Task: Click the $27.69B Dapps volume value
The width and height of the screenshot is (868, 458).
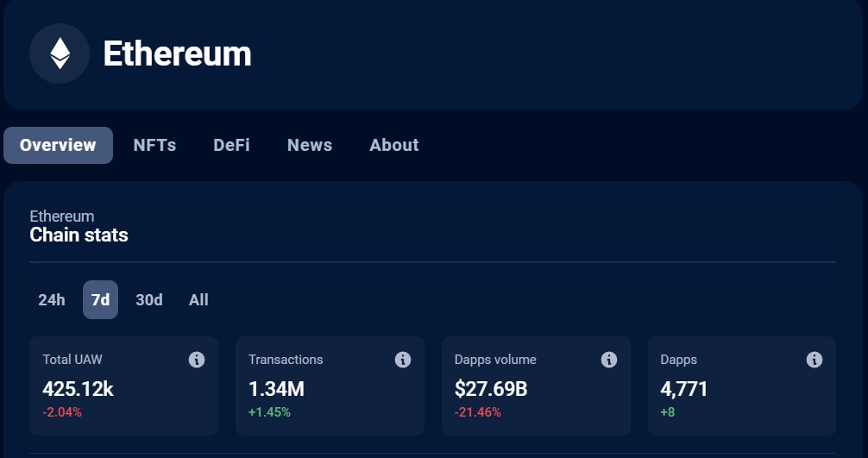Action: (x=491, y=389)
